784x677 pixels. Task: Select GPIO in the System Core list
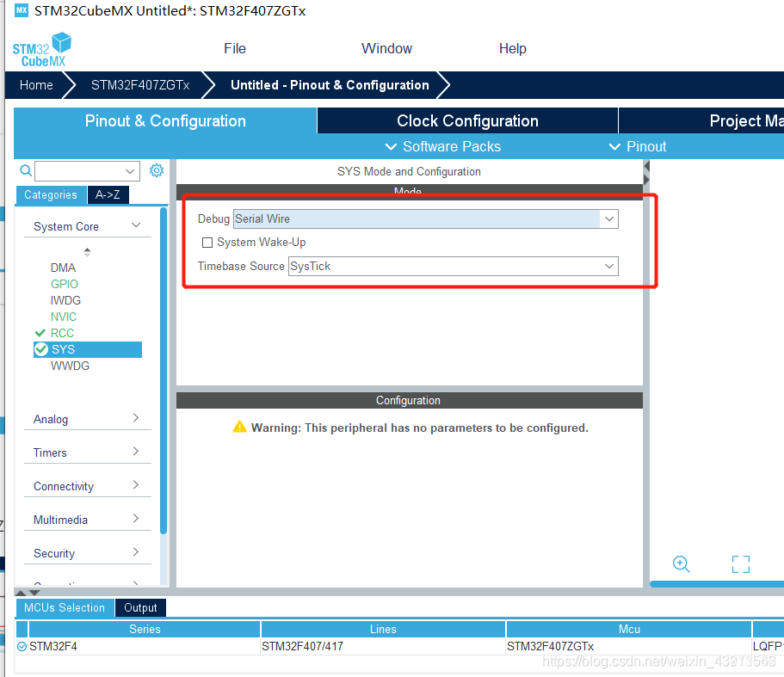coord(65,284)
